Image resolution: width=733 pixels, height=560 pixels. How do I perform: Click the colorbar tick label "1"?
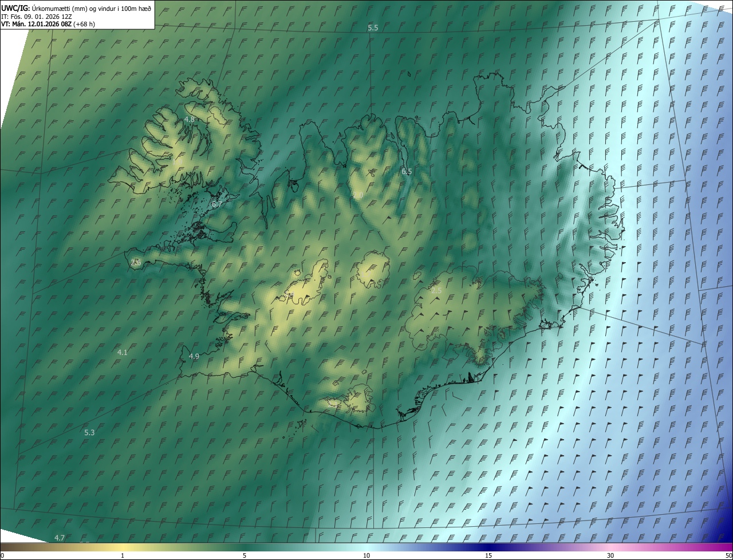123,555
